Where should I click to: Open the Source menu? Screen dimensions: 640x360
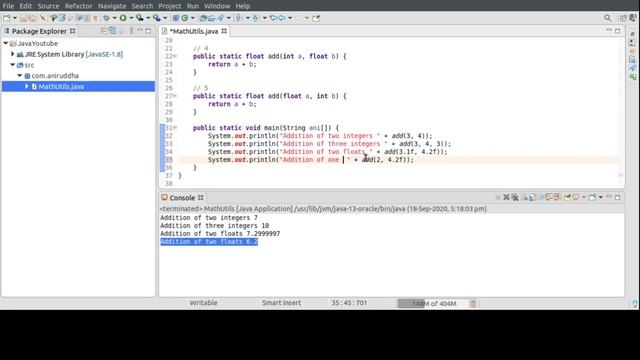[48, 6]
